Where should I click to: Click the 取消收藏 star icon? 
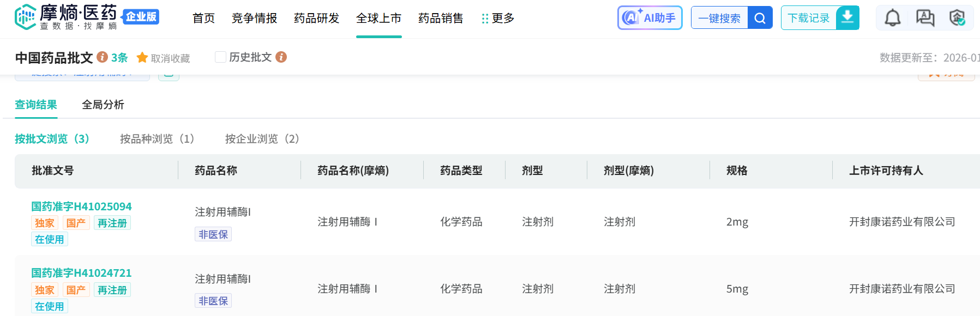point(142,58)
